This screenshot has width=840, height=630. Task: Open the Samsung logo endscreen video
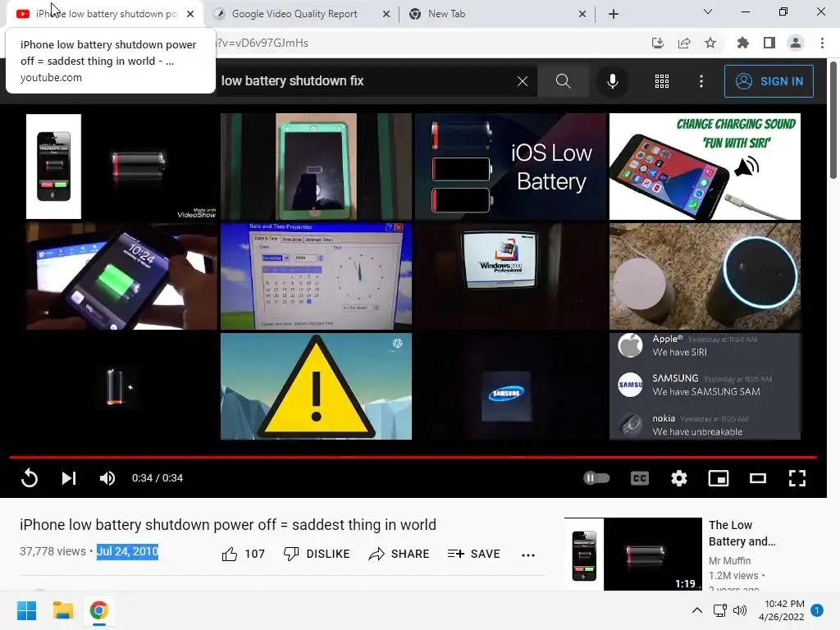click(x=510, y=386)
